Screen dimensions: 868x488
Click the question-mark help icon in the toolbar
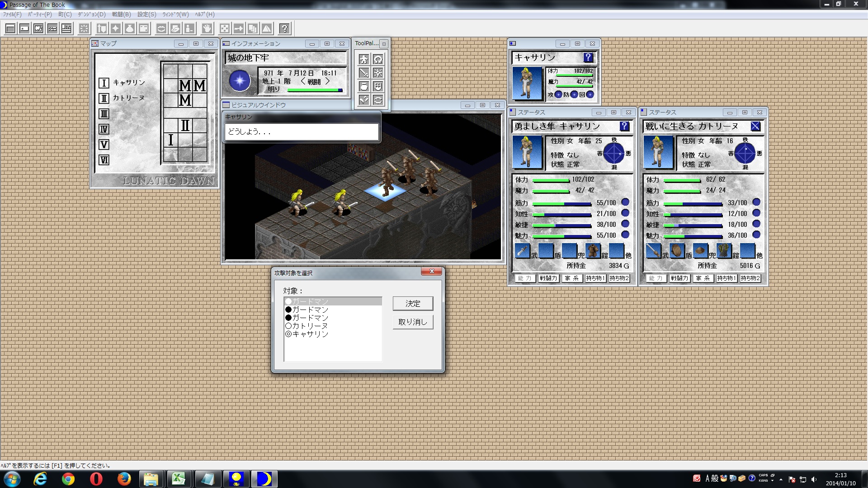284,28
